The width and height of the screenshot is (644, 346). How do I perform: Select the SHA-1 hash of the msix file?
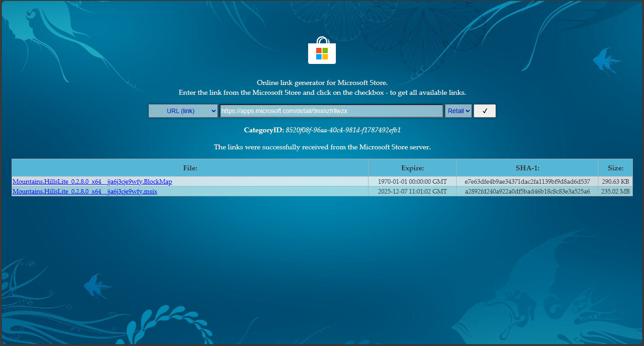tap(527, 191)
